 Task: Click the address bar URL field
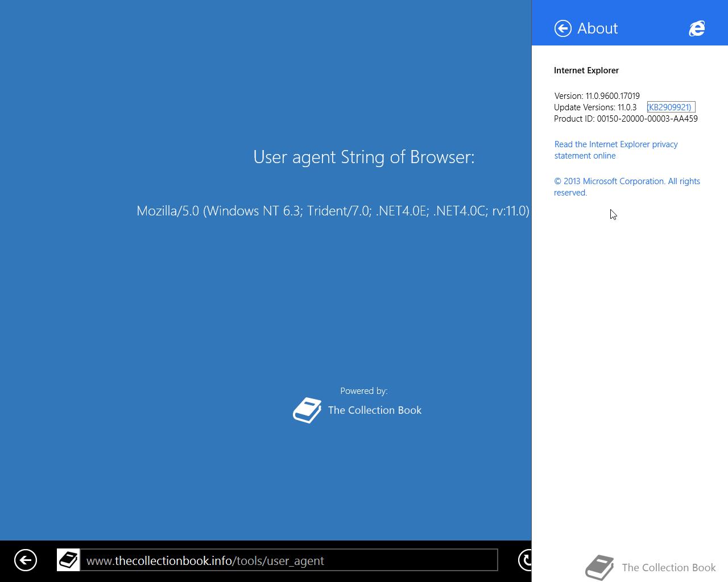click(x=289, y=560)
